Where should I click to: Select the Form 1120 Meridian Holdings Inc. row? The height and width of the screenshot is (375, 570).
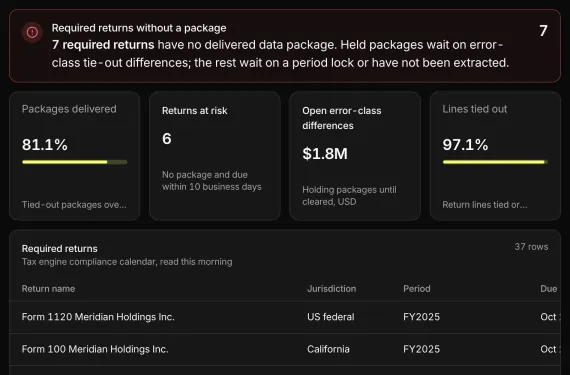[x=285, y=317]
